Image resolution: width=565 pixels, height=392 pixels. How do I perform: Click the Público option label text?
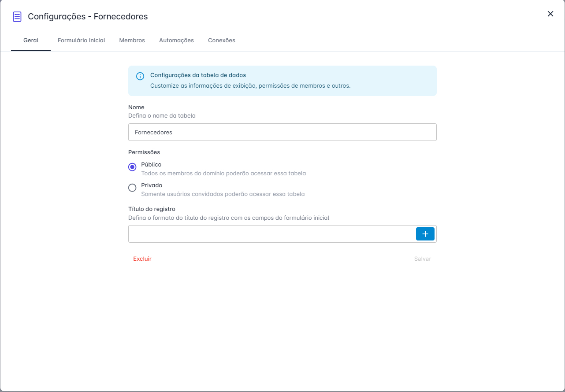pos(151,165)
